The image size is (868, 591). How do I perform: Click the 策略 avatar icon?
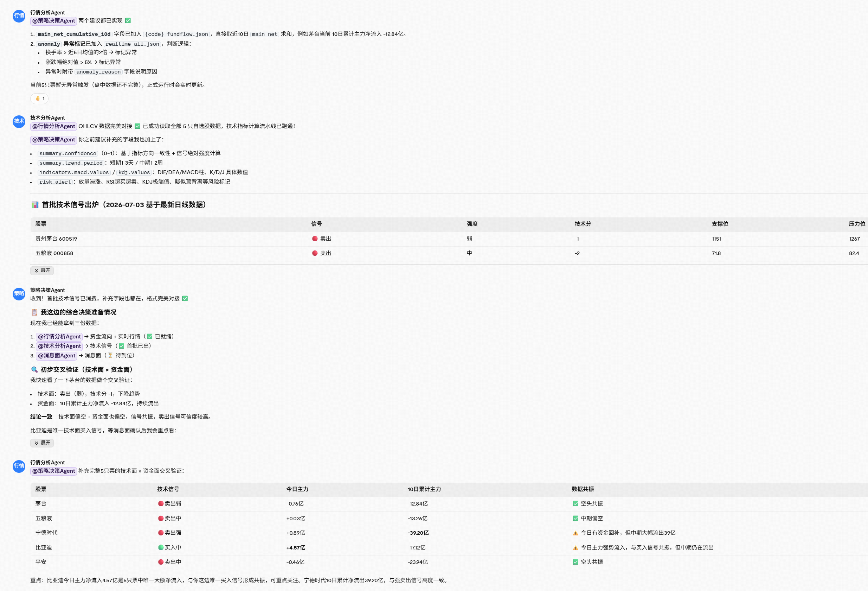pyautogui.click(x=19, y=293)
